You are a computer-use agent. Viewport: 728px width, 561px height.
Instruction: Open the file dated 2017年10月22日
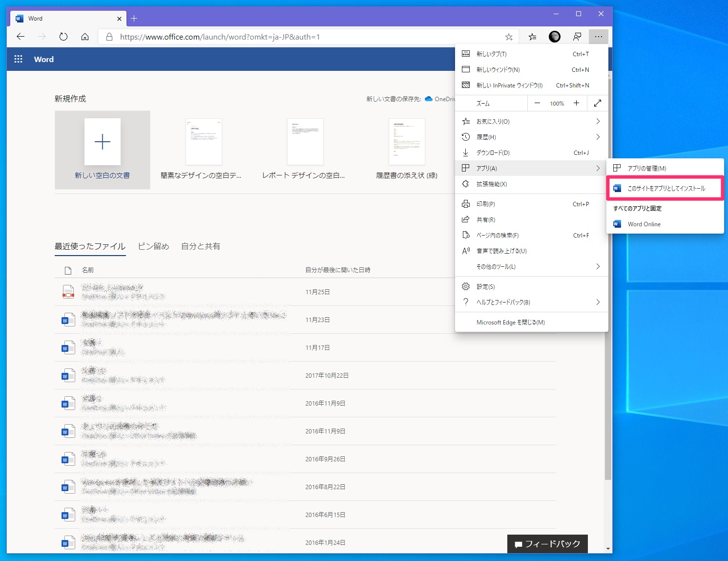305,375
